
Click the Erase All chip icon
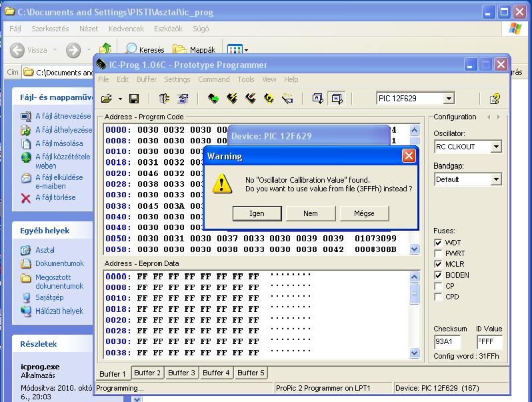(251, 99)
